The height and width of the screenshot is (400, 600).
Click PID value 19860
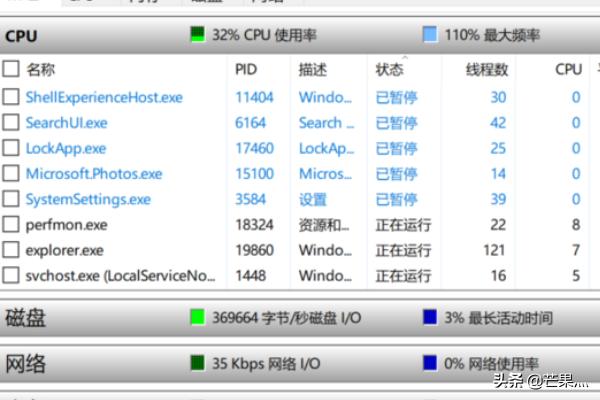[254, 250]
